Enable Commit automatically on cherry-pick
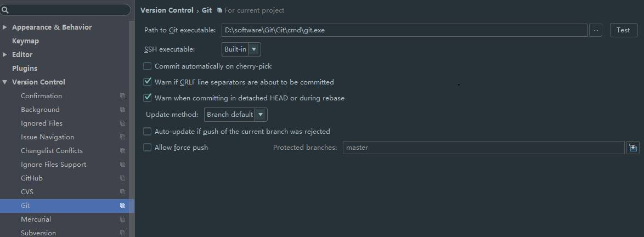Screen dimensions: 644x237 tap(147, 66)
